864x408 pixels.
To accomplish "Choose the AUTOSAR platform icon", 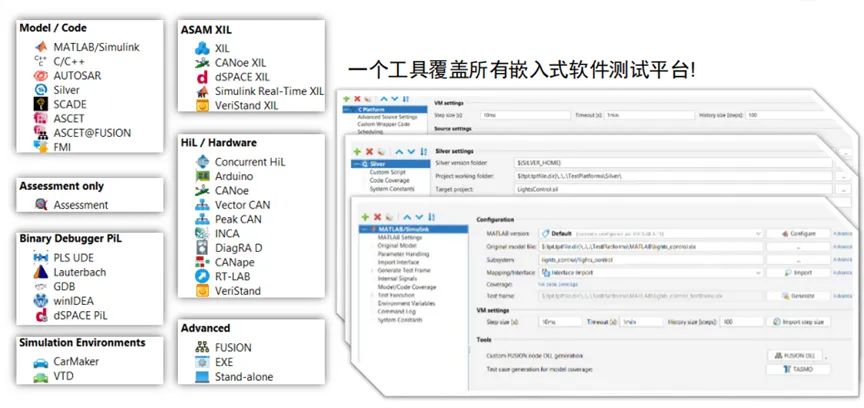I will pos(41,76).
